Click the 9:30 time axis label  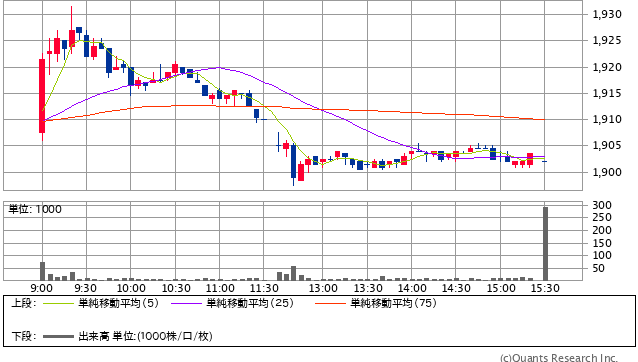point(85,288)
